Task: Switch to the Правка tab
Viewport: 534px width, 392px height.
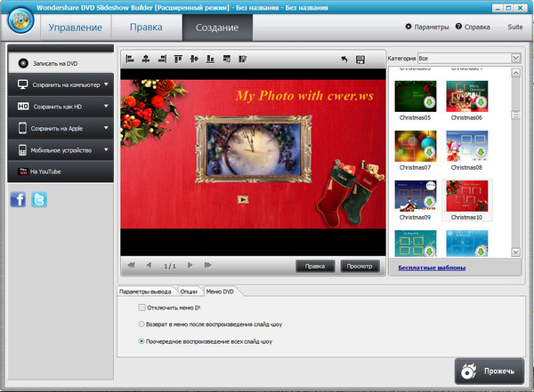Action: 146,28
